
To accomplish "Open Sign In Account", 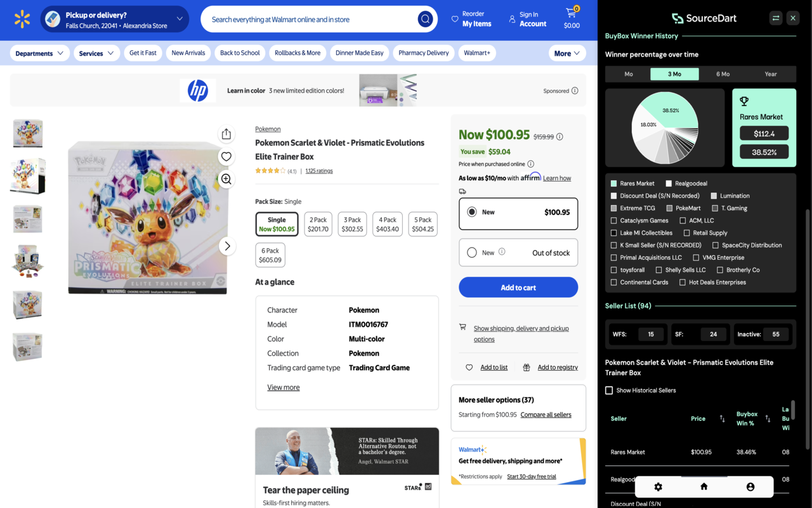I will point(527,19).
